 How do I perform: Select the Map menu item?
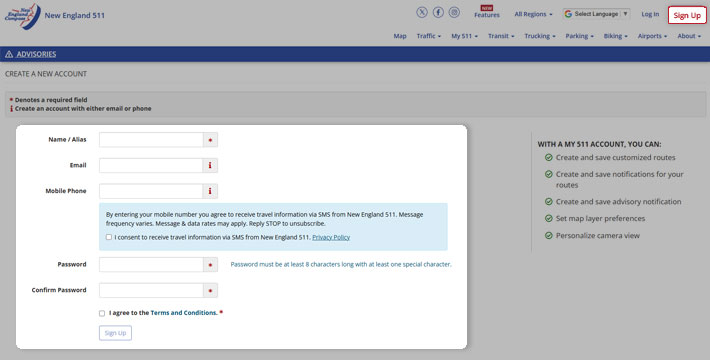(x=400, y=36)
